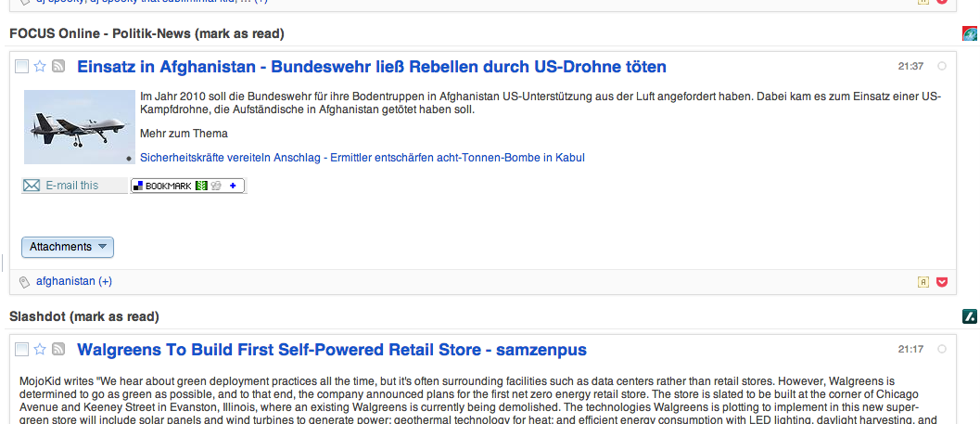Save Afghanistan article to Pocket
The height and width of the screenshot is (424, 980).
[x=943, y=282]
